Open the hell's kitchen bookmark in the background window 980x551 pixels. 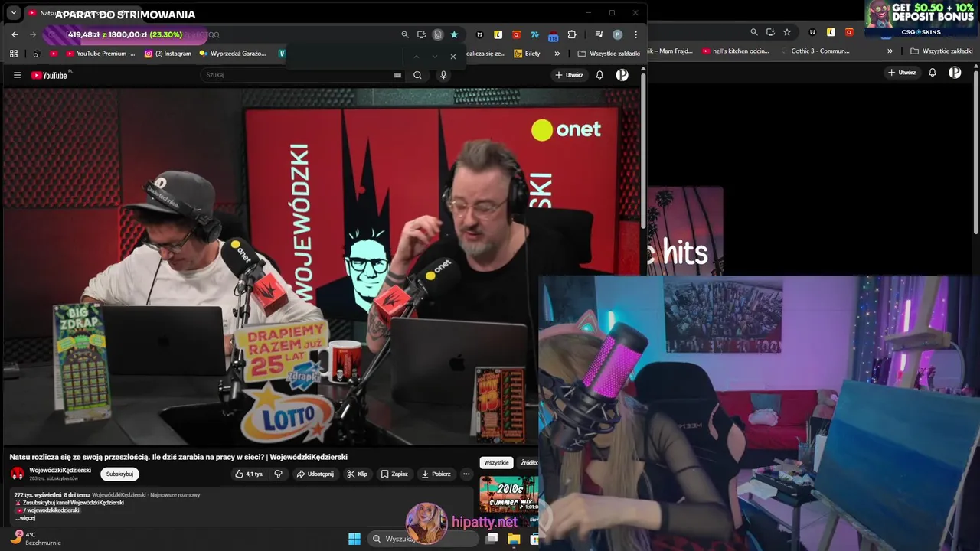(735, 51)
